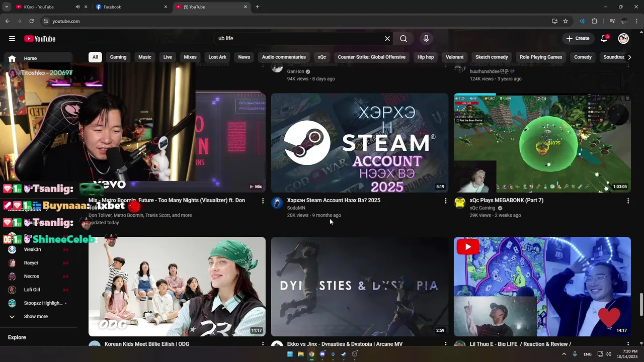Open the YouTube hamburger guide menu
The height and width of the screenshot is (362, 644).
tap(12, 39)
